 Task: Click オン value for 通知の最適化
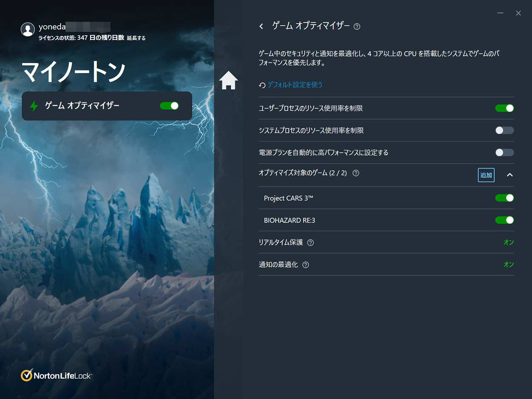(509, 264)
